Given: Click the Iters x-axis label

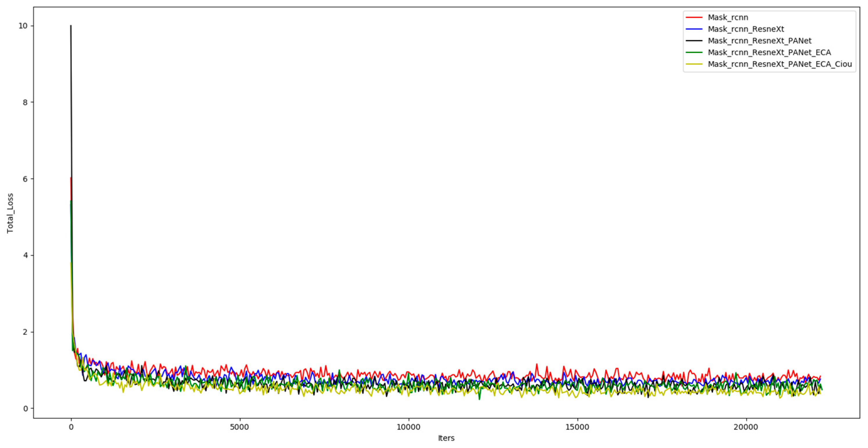Looking at the screenshot, I should [446, 438].
